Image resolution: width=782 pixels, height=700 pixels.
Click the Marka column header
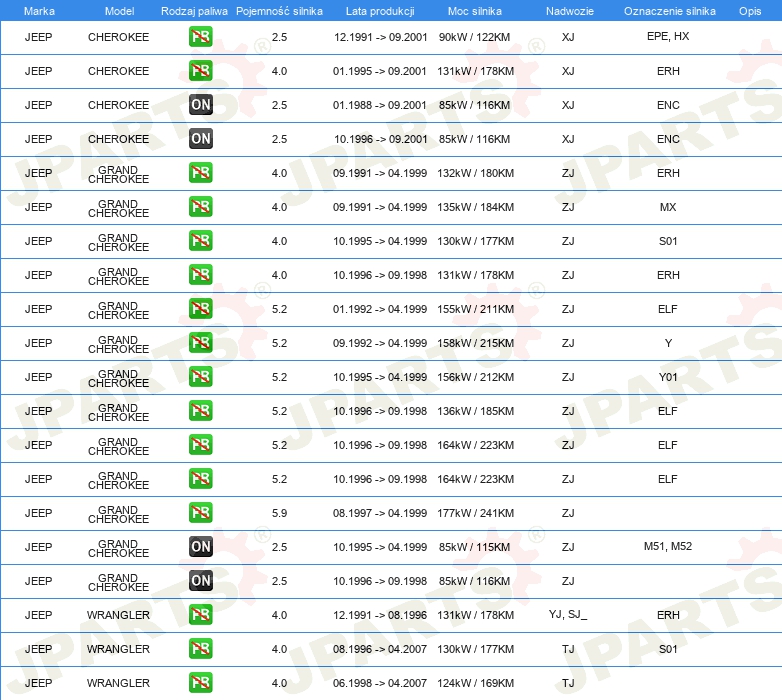(x=39, y=11)
